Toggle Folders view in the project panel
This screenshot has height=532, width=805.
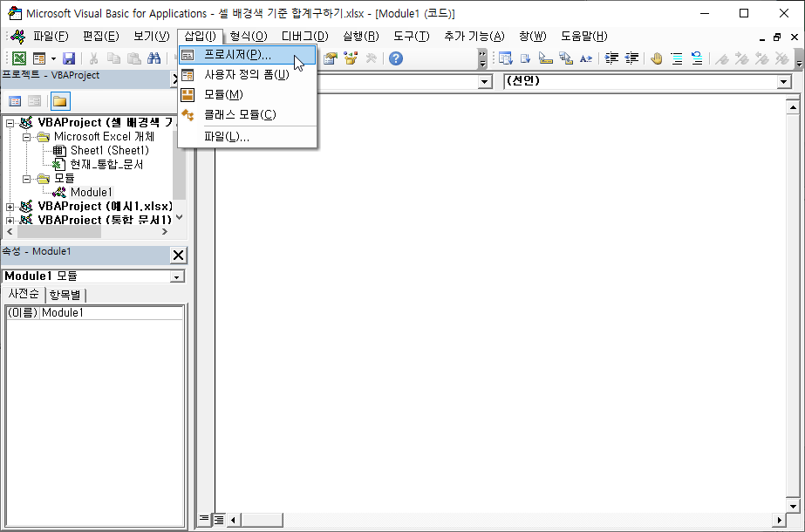[60, 101]
